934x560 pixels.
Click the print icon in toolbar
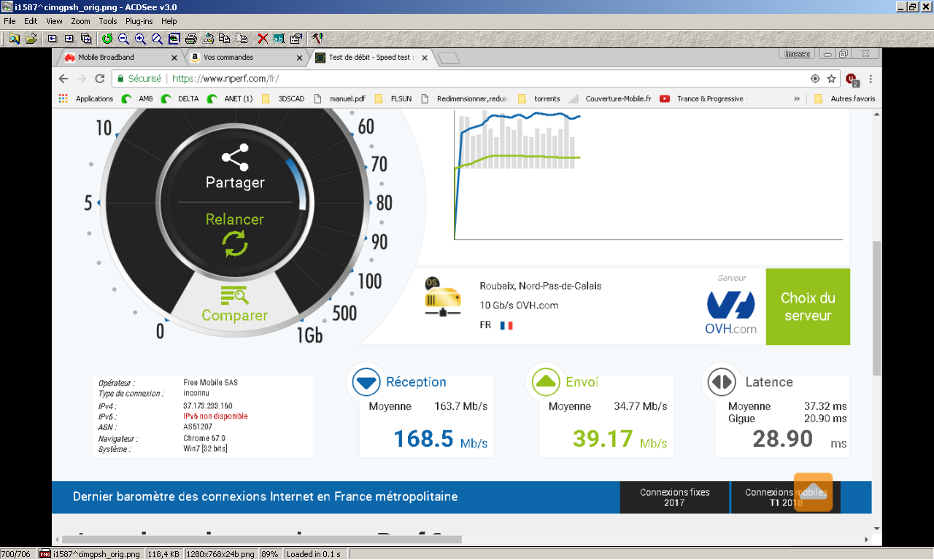point(191,39)
